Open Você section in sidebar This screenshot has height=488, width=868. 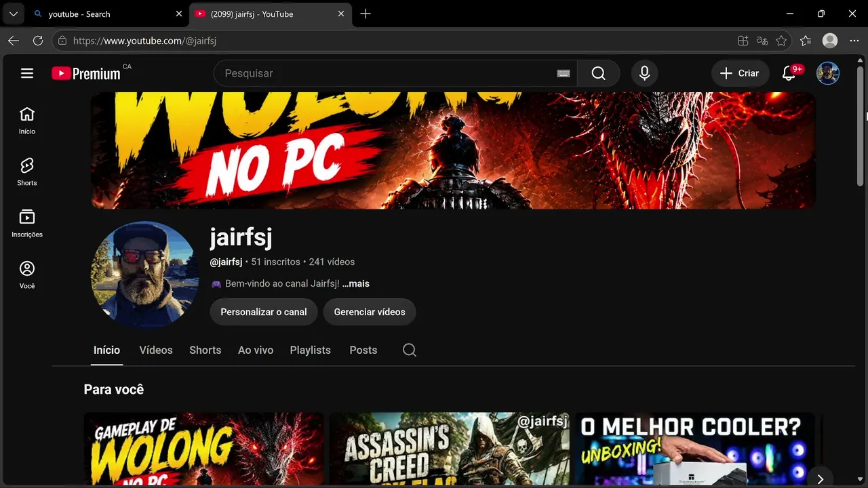tap(27, 275)
